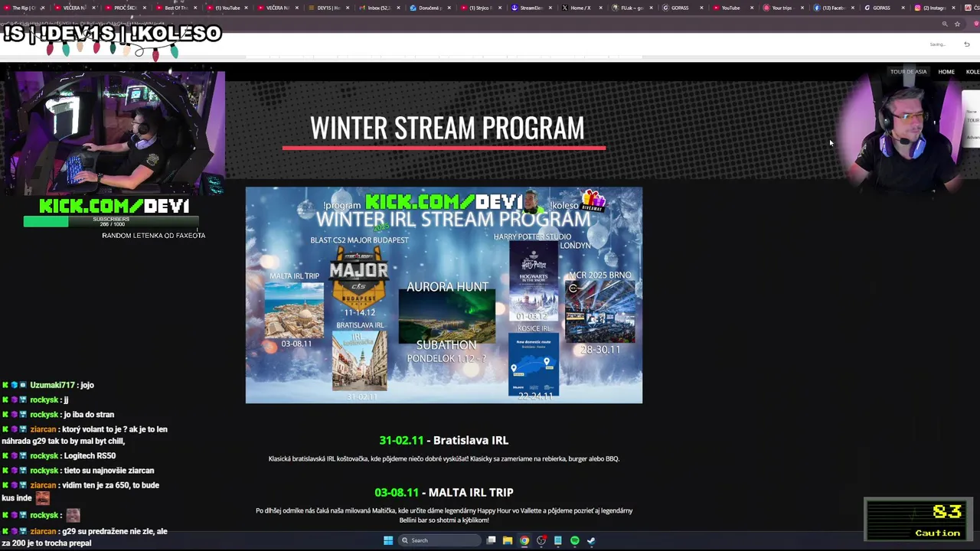The height and width of the screenshot is (551, 980).
Task: Open TOUR DE ASIA in site navigation
Action: tap(908, 72)
